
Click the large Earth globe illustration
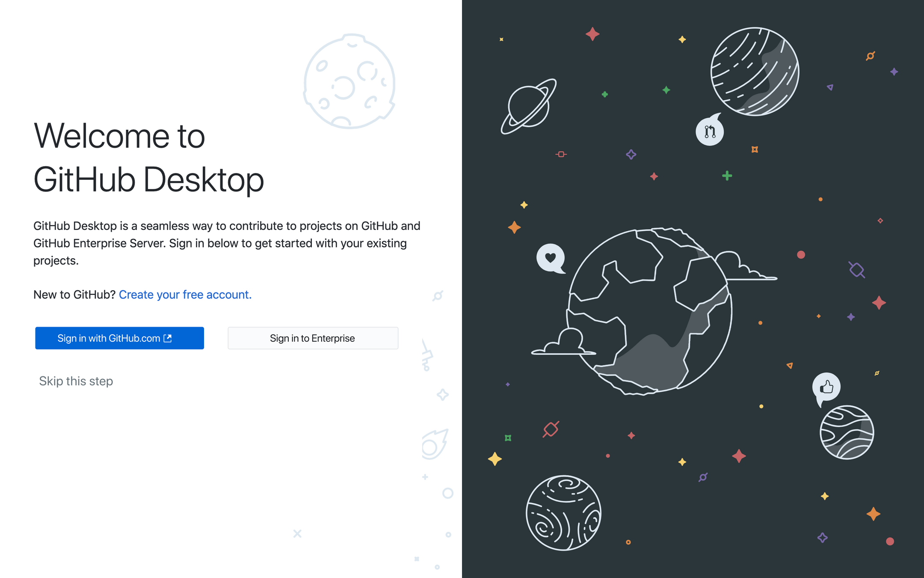tap(649, 310)
